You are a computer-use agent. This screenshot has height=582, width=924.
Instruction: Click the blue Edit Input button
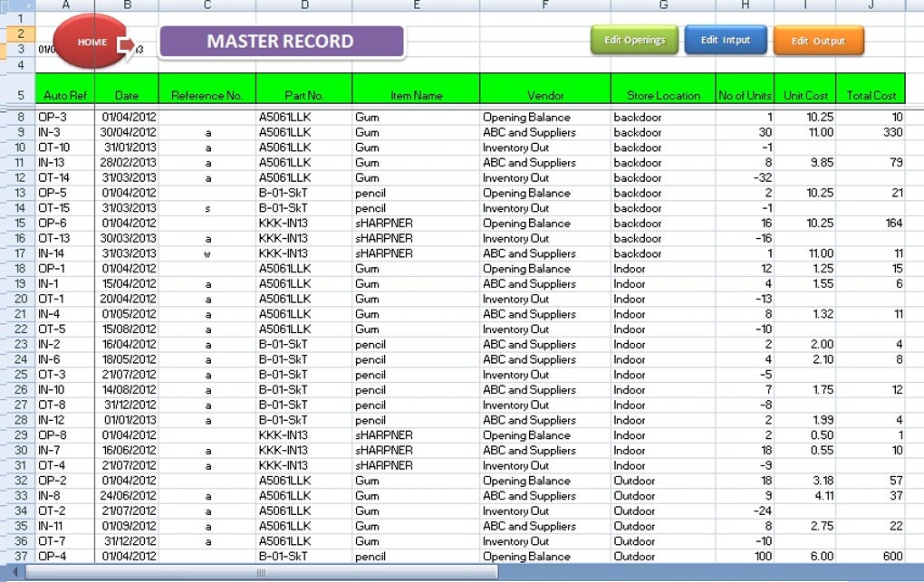726,40
